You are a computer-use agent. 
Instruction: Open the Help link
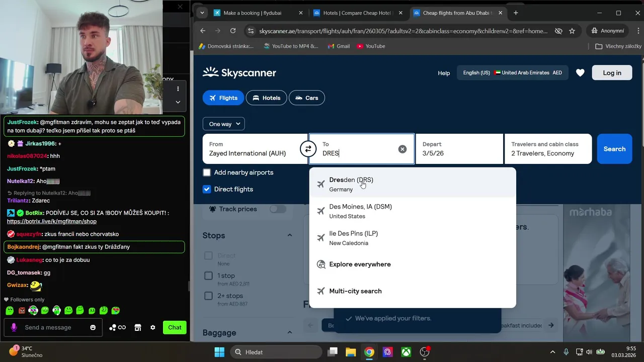(x=444, y=73)
